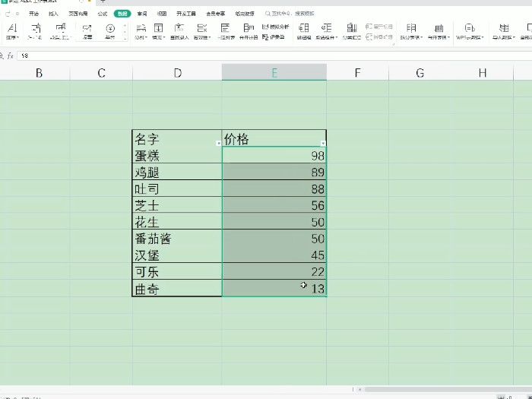
Task: Open the 会员专享 member tab
Action: pyautogui.click(x=215, y=14)
